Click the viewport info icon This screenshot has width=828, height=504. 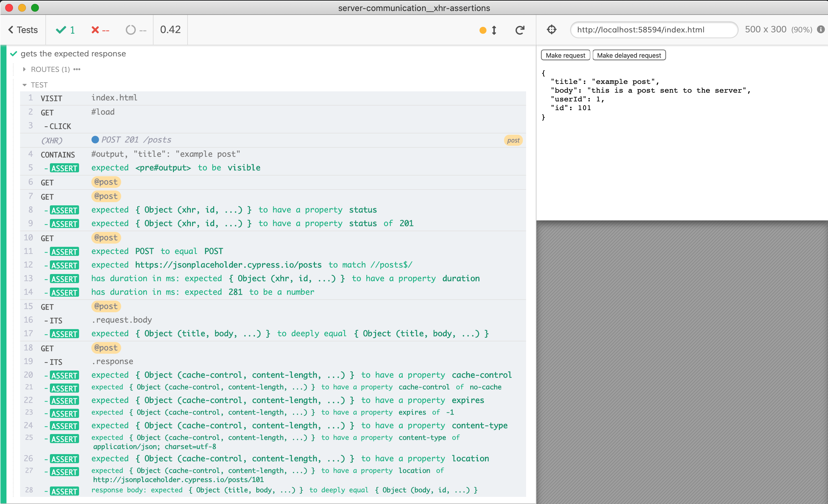pyautogui.click(x=821, y=29)
